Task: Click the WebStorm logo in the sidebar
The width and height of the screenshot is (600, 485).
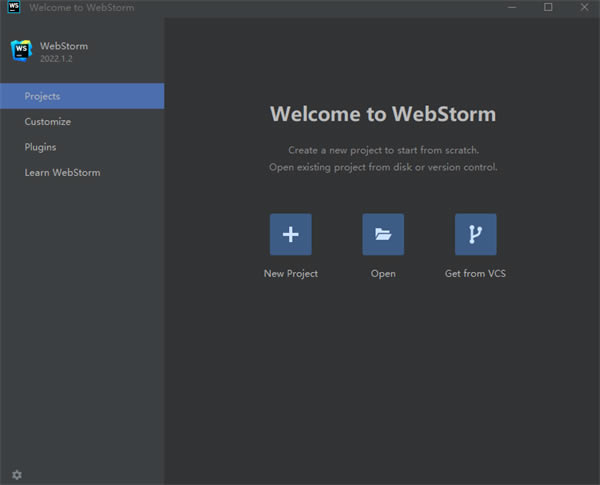Action: (x=20, y=51)
